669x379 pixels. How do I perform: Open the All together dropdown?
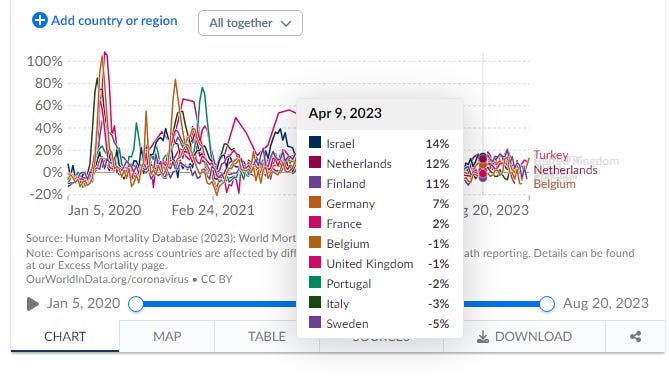(250, 23)
